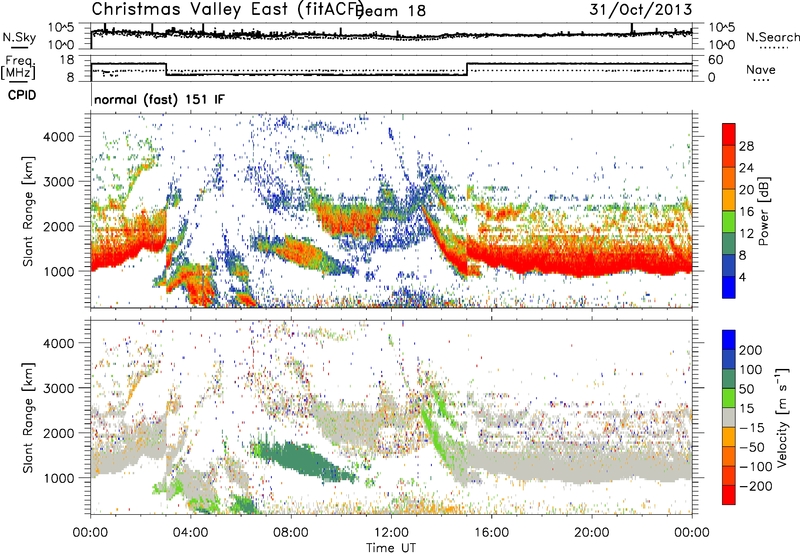
Task: Click the '04:00' time axis label
Action: (x=190, y=533)
